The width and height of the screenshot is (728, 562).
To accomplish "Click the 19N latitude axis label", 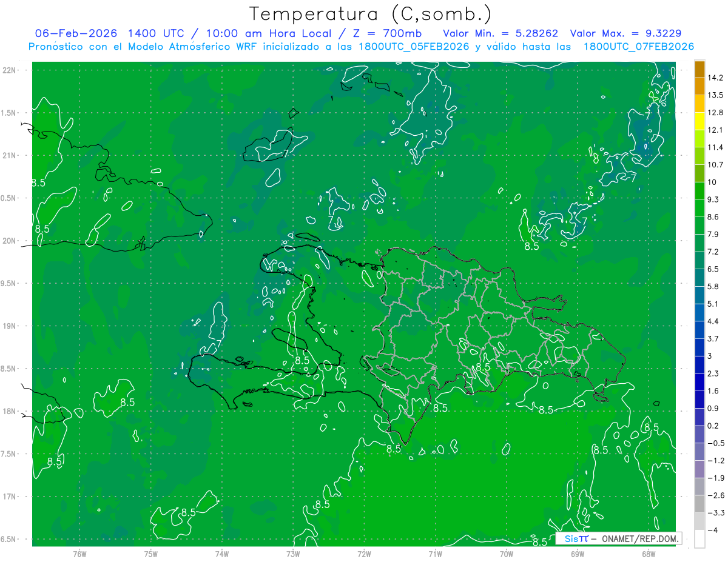I will pos(9,326).
